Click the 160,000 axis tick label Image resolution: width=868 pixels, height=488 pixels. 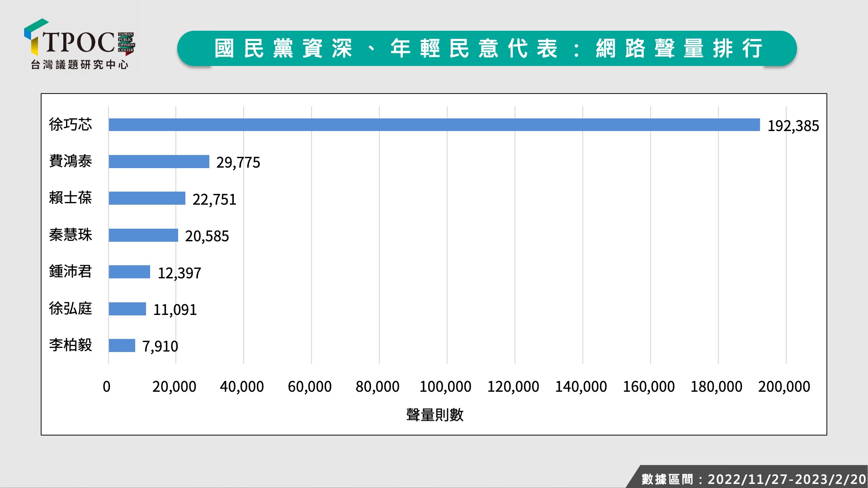pyautogui.click(x=649, y=387)
